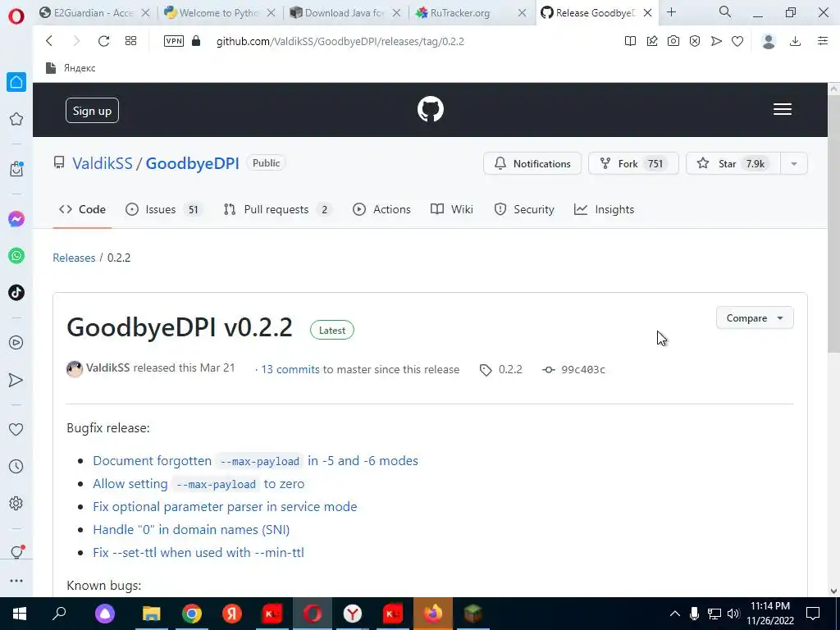
Task: Open GoodbyeDPI repository name link
Action: click(x=192, y=163)
